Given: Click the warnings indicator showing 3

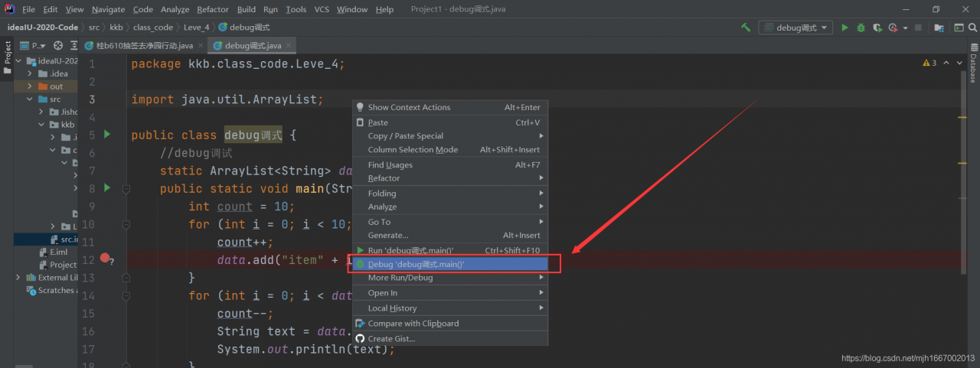Looking at the screenshot, I should (x=929, y=63).
